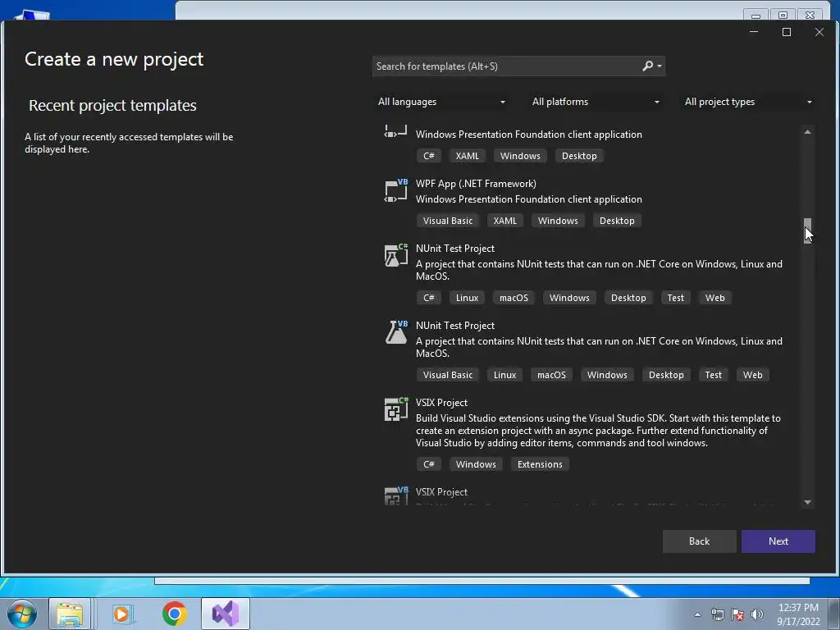
Task: Click the Next button
Action: [778, 541]
